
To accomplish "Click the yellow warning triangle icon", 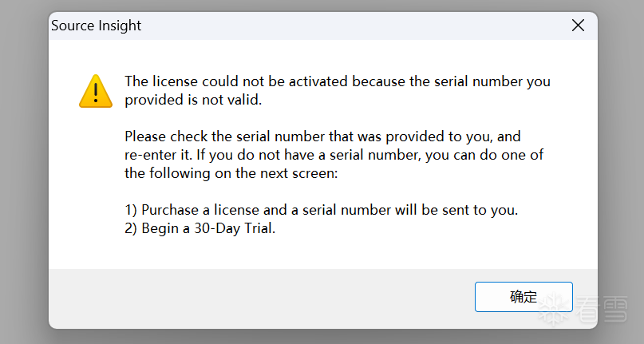I will tap(96, 91).
